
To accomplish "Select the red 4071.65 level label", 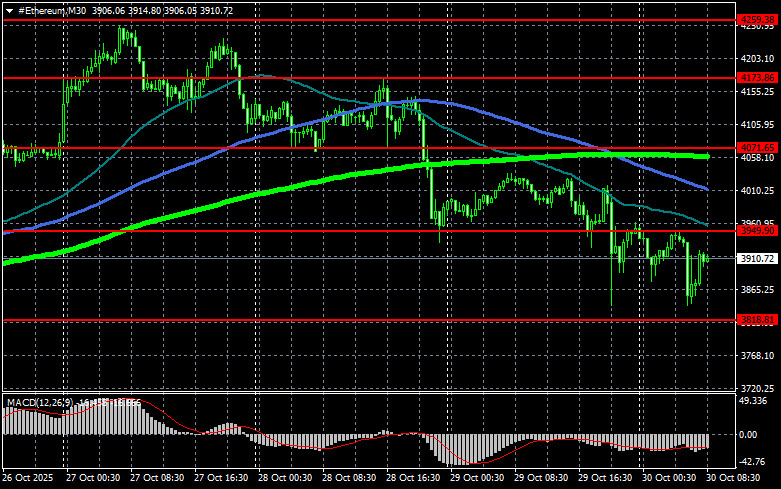I will click(757, 147).
